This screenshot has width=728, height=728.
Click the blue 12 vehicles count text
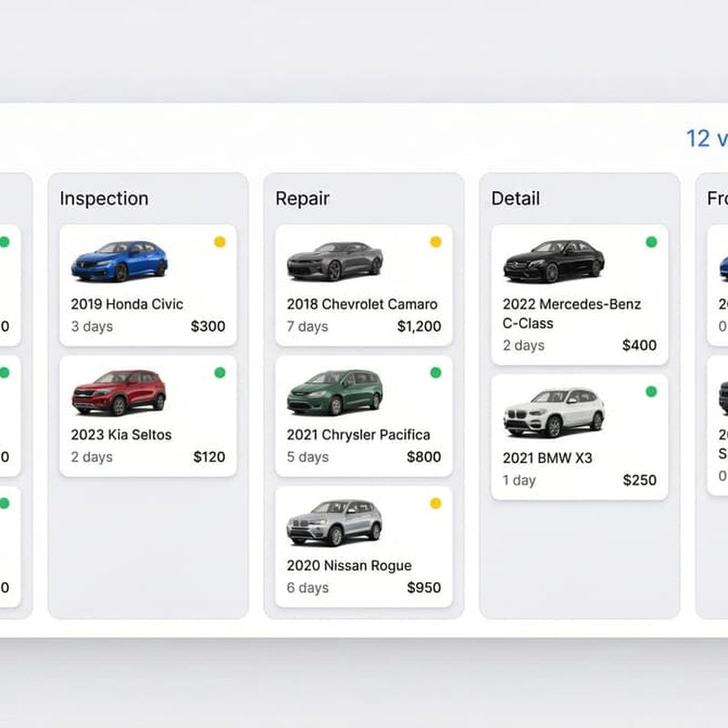pyautogui.click(x=707, y=138)
